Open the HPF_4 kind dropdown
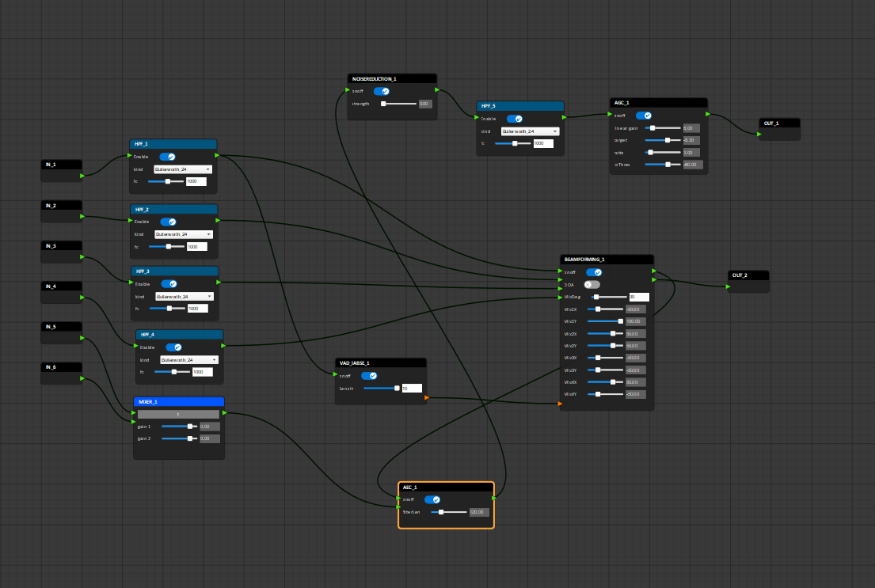Screen dimensions: 875x588 189,360
